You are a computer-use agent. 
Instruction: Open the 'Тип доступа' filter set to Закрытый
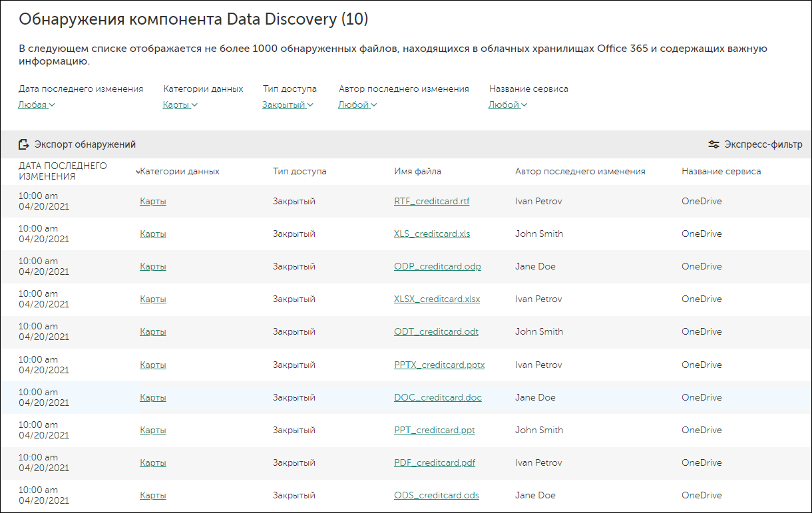(287, 104)
